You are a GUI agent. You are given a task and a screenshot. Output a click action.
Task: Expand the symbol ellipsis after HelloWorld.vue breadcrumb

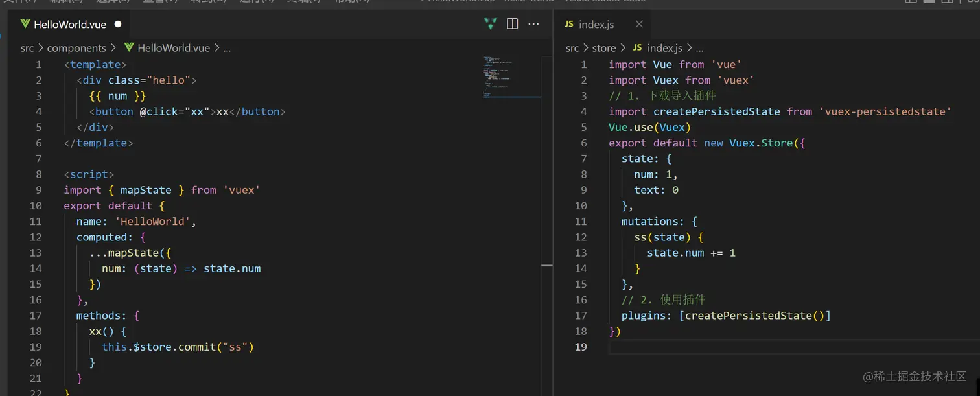point(227,48)
